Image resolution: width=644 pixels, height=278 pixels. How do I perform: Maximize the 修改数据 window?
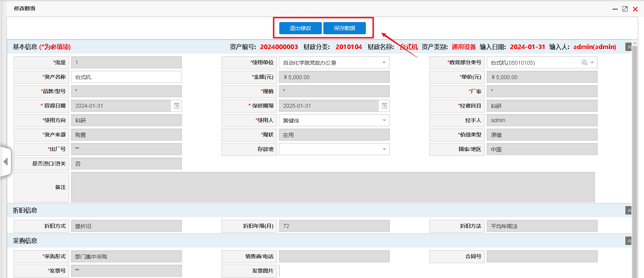click(625, 9)
